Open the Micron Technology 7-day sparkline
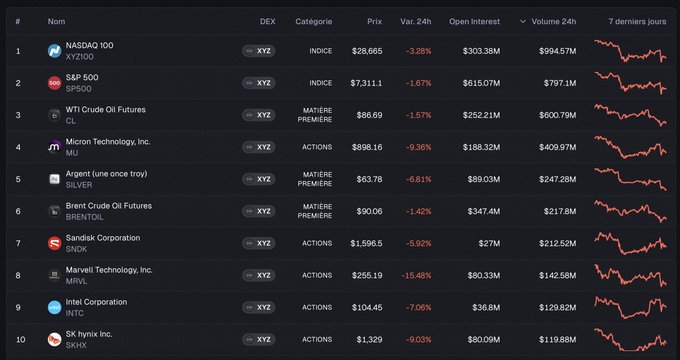Viewport: 680px width, 360px height. 631,147
